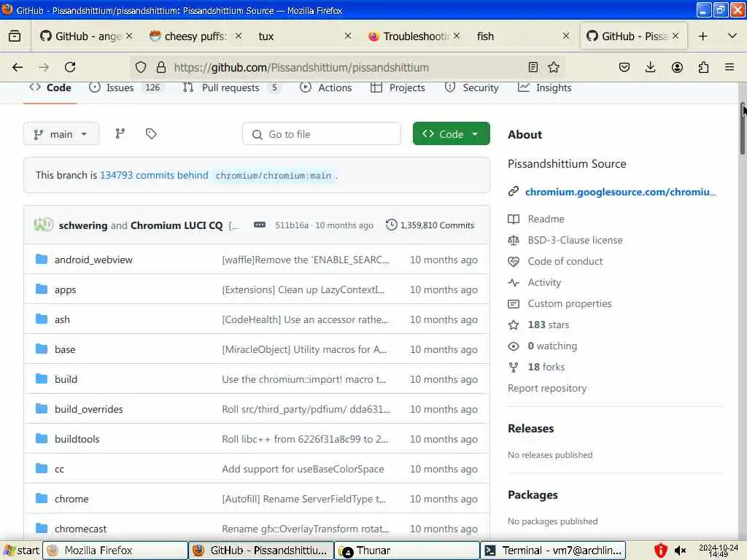Open Activity link in About sidebar

coord(544,282)
